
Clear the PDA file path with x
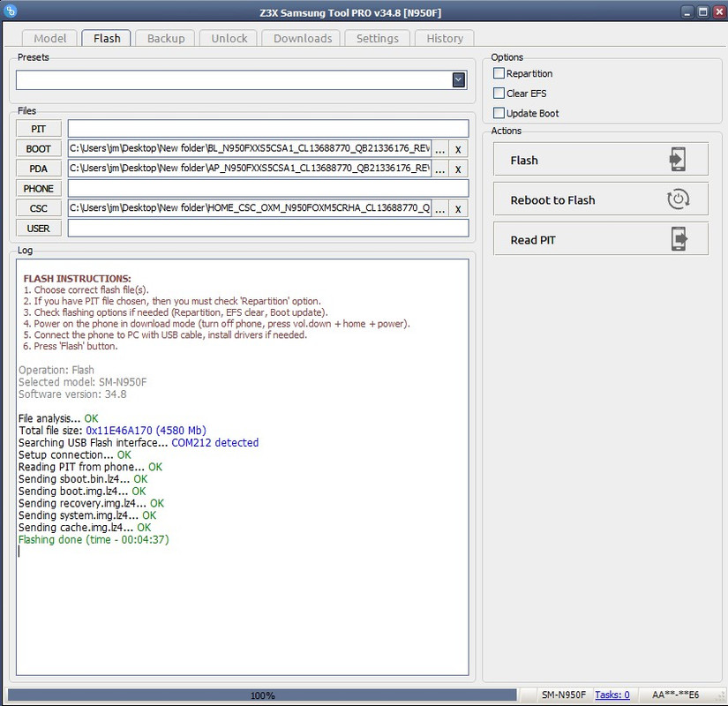(458, 169)
